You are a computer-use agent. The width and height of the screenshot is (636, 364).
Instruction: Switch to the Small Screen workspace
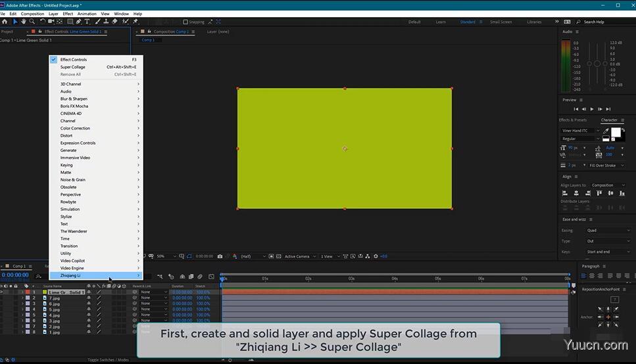pos(501,22)
